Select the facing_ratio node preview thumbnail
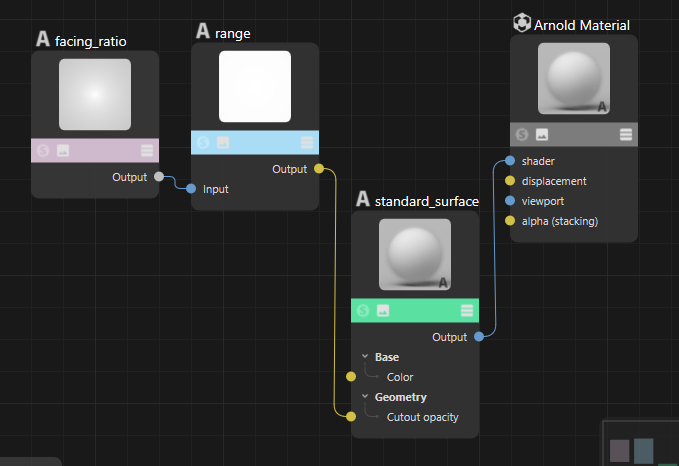This screenshot has width=679, height=466. [95, 94]
